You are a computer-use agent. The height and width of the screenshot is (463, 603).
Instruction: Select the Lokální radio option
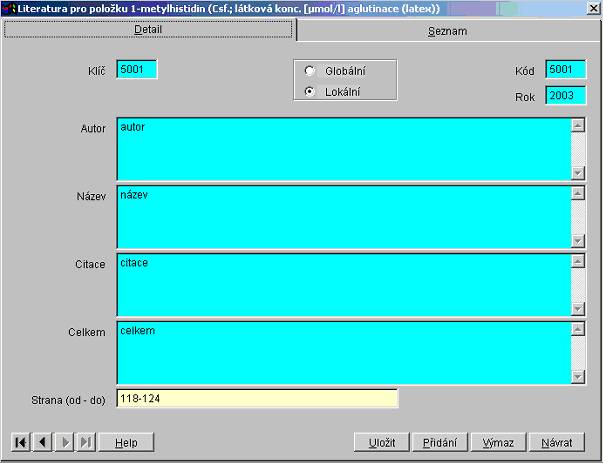point(310,92)
